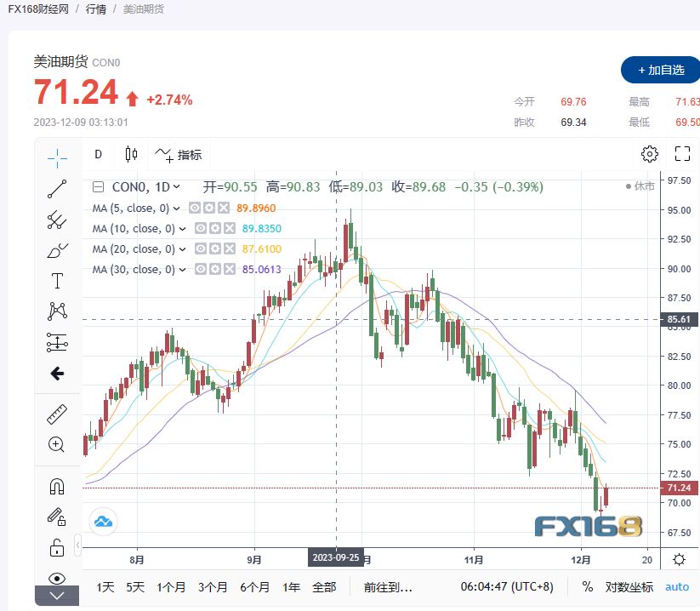
Task: Expand the CON0, 1D symbol dropdown
Action: click(176, 187)
